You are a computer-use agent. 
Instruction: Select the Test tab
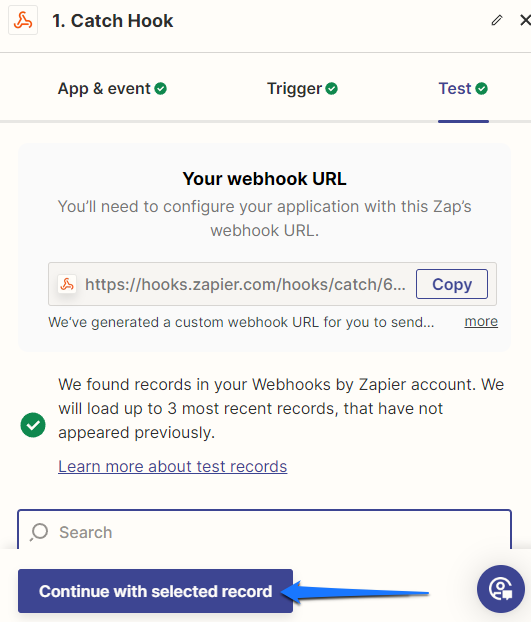[463, 88]
